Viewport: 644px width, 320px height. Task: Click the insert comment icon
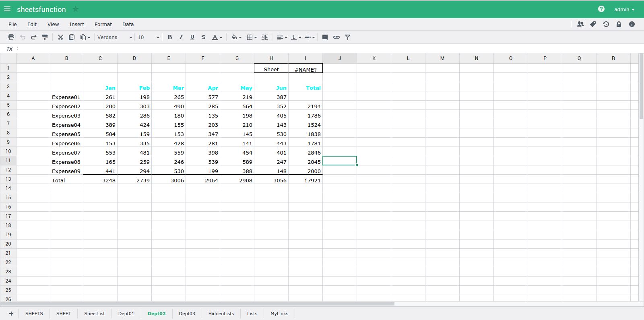325,37
